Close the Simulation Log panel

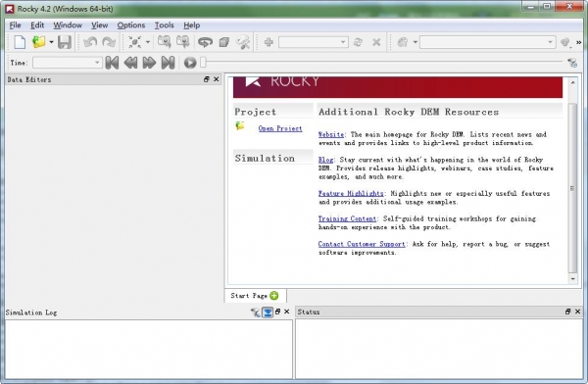pyautogui.click(x=287, y=312)
